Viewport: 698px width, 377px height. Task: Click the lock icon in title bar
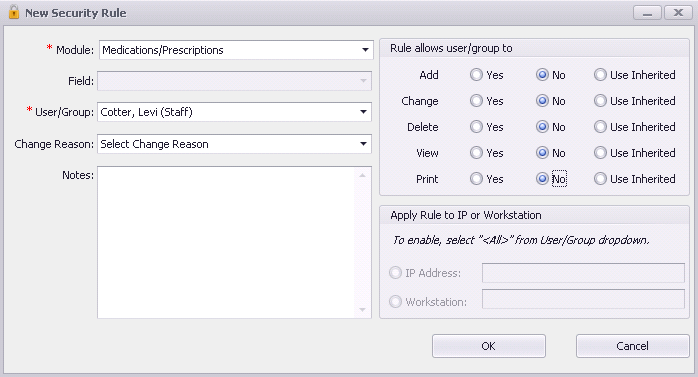[x=14, y=12]
